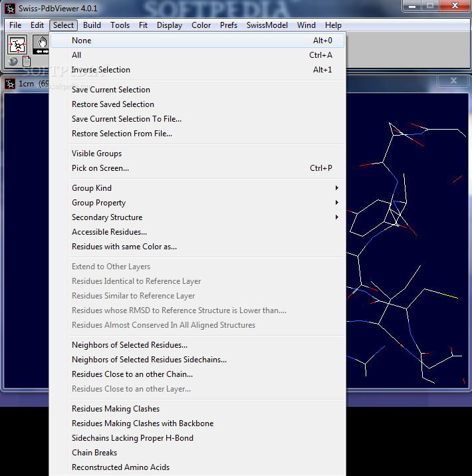Image resolution: width=472 pixels, height=476 pixels.
Task: Choose Pick on Screen...
Action: point(197,168)
